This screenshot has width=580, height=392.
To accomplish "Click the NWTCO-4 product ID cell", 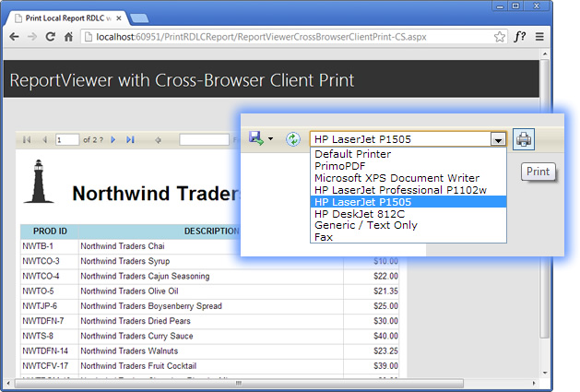I will pos(50,276).
